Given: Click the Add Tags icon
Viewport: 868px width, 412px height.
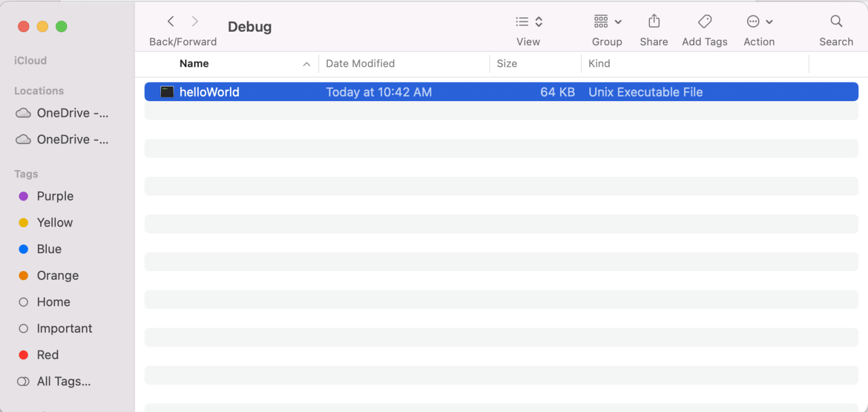Looking at the screenshot, I should point(704,21).
